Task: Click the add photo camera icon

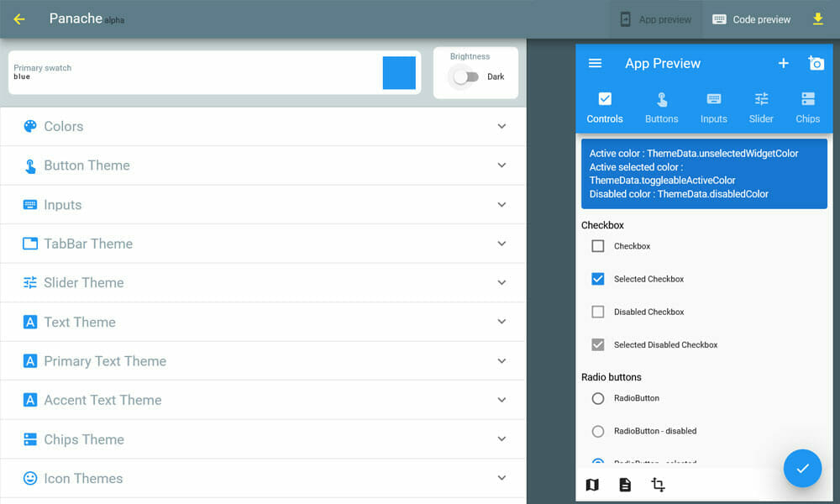Action: pos(816,63)
